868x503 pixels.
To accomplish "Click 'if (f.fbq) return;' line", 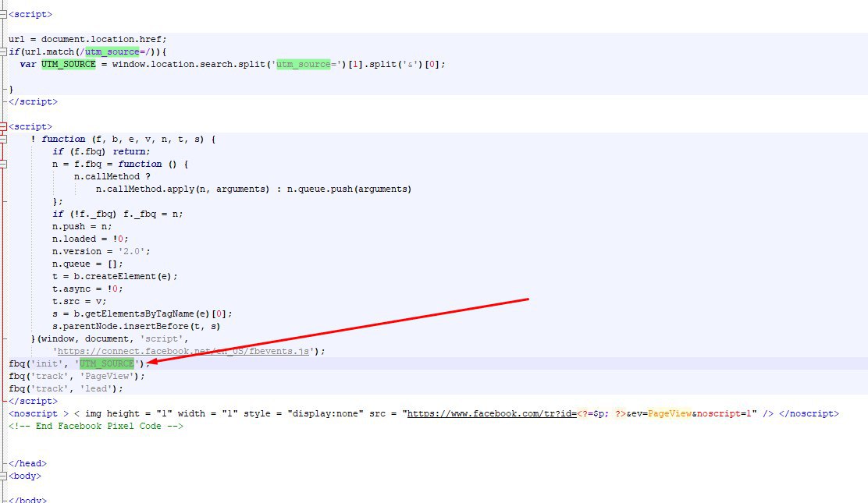I will tap(101, 151).
